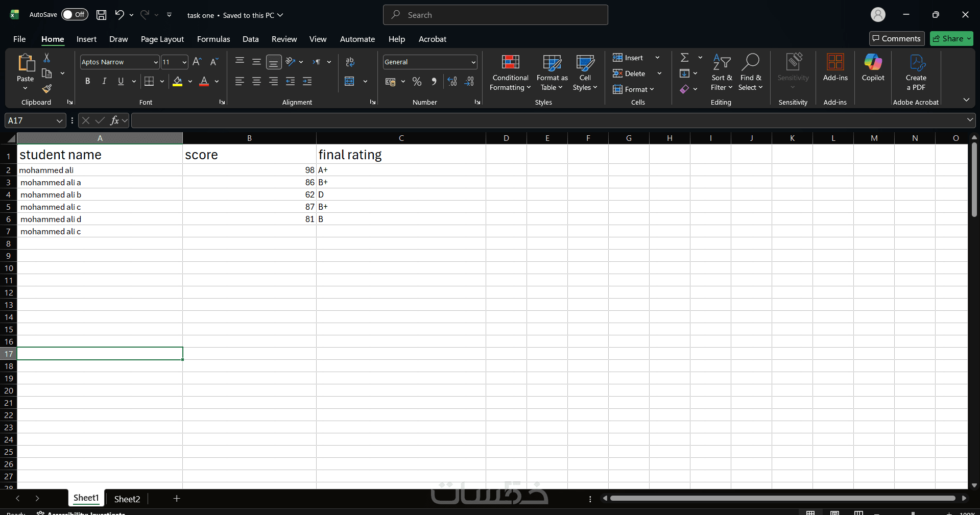Click the Format as Table icon
Screen dimensions: 980x515
click(552, 62)
